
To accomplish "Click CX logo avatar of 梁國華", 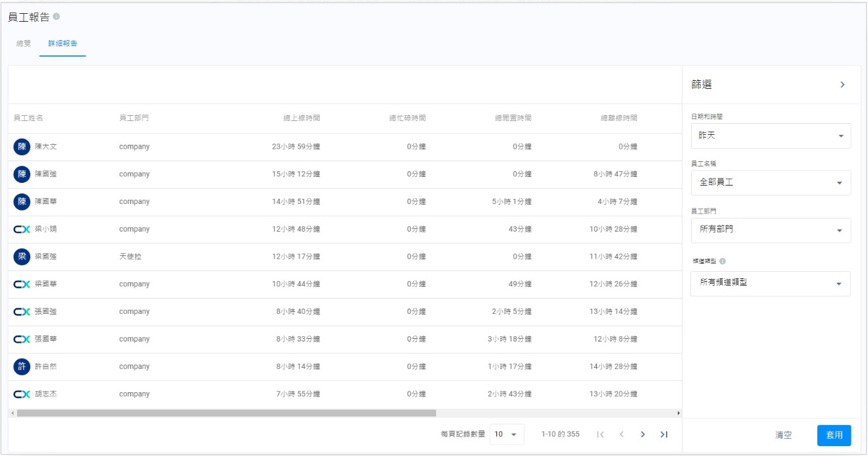I will [x=22, y=284].
